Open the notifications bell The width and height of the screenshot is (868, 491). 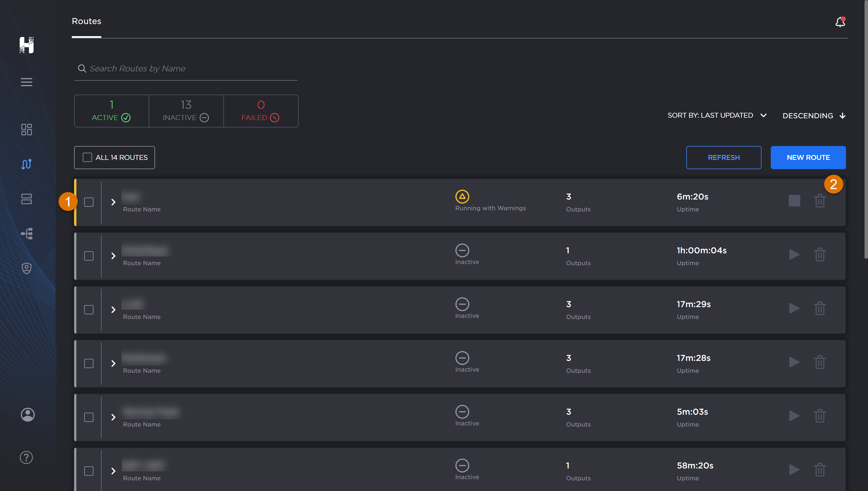coord(840,22)
